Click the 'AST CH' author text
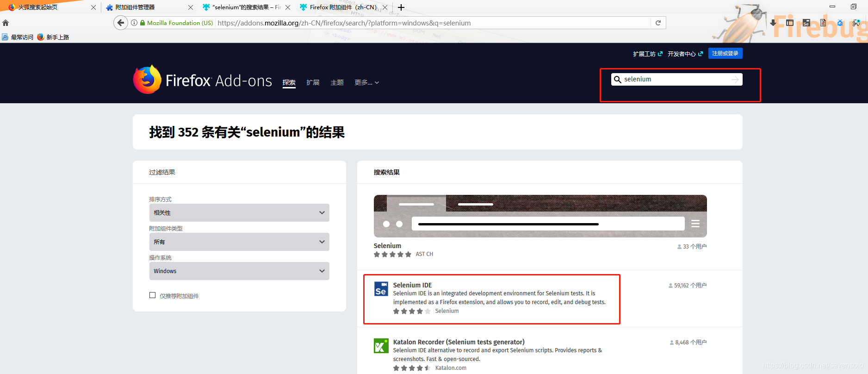The height and width of the screenshot is (374, 868). 424,254
